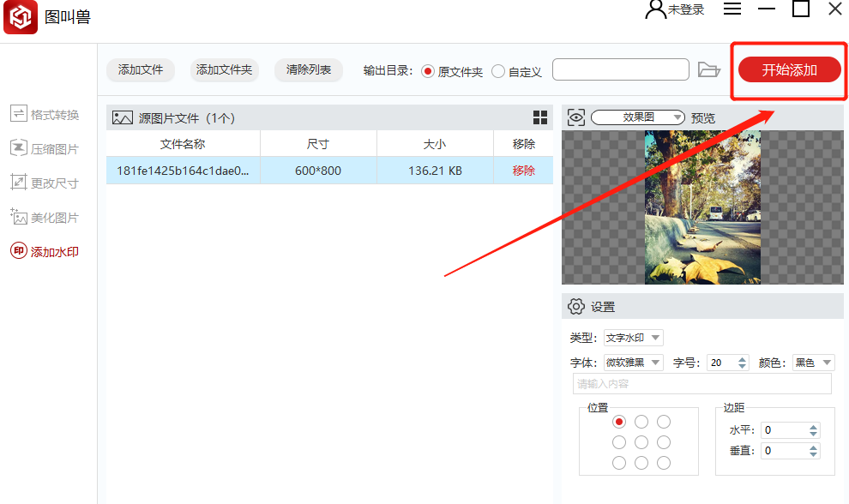Open 压缩图片 in the sidebar

point(45,149)
